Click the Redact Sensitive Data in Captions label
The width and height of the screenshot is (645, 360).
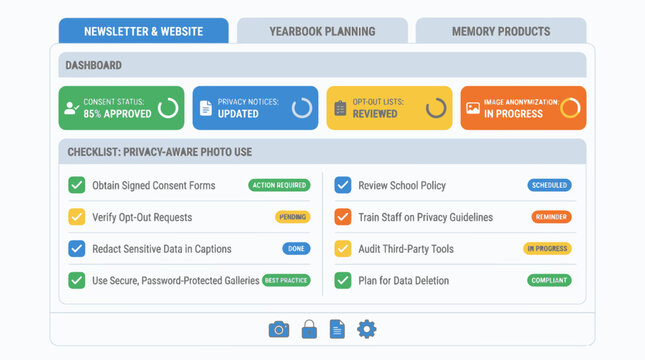point(162,249)
